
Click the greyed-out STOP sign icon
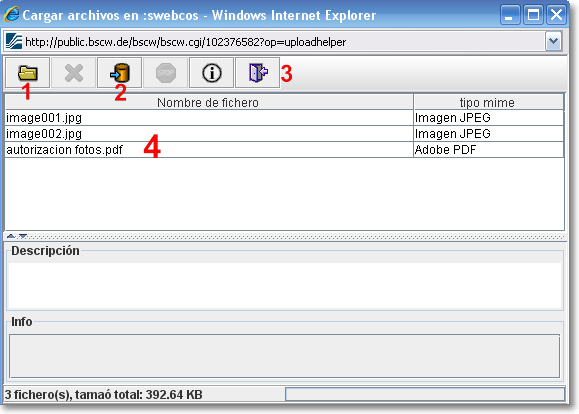pos(165,73)
